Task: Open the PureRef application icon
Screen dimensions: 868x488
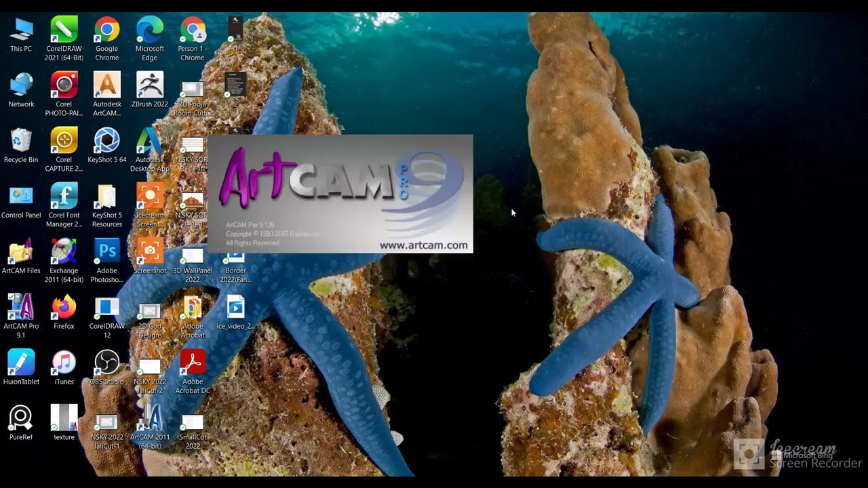Action: (21, 424)
